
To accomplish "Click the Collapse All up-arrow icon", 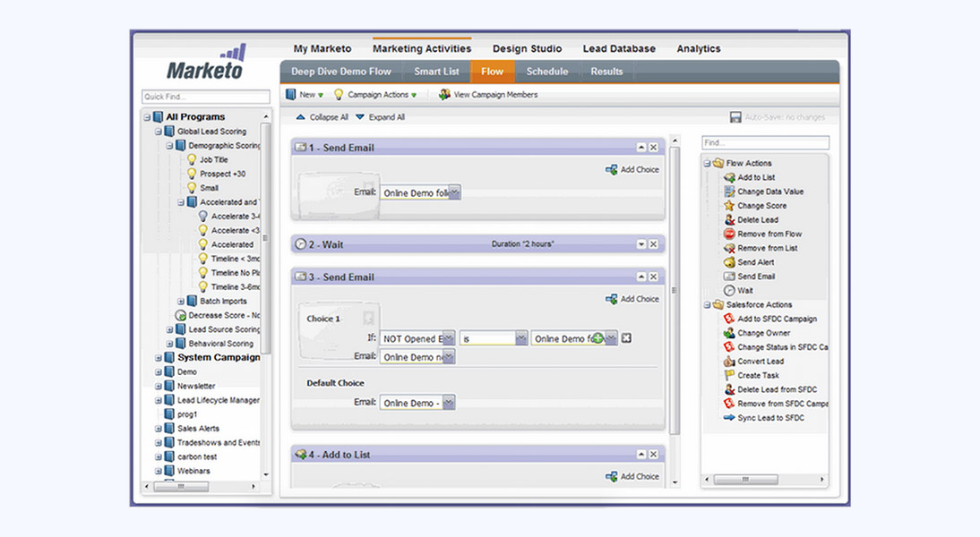I will [x=301, y=116].
